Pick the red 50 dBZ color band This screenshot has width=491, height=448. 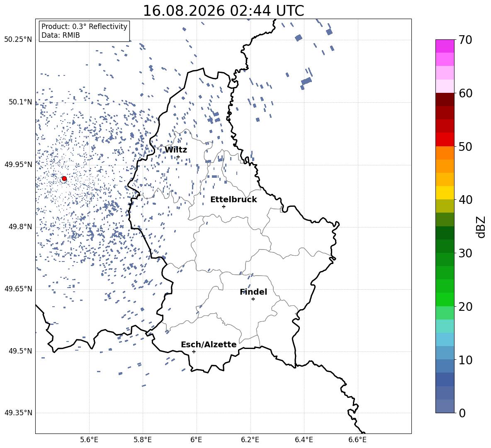click(445, 140)
